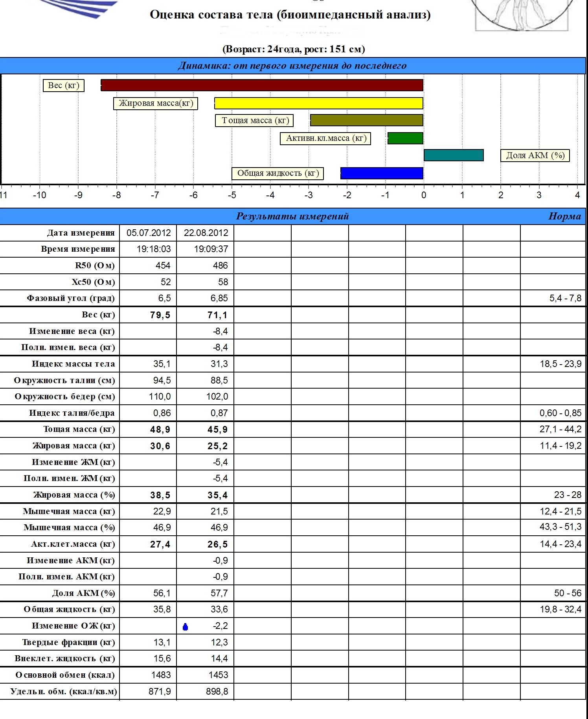Click the olive Тощая масса bar
This screenshot has height=719, width=588.
pyautogui.click(x=367, y=120)
